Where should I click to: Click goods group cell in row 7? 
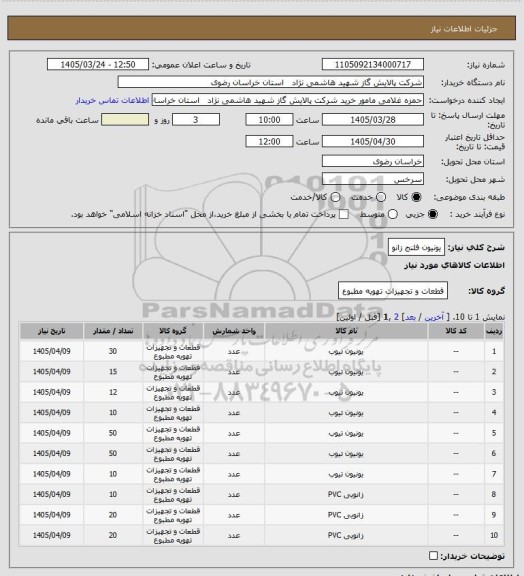click(173, 474)
